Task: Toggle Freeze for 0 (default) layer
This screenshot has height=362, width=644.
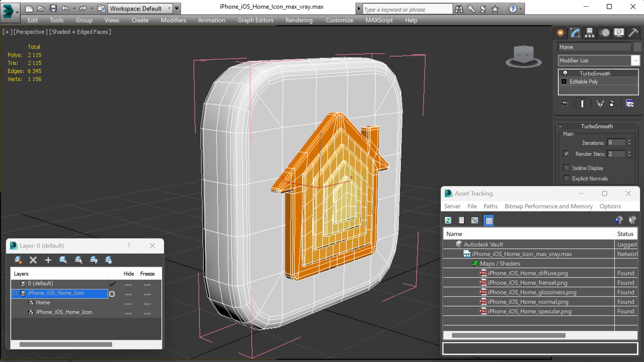Action: click(147, 285)
